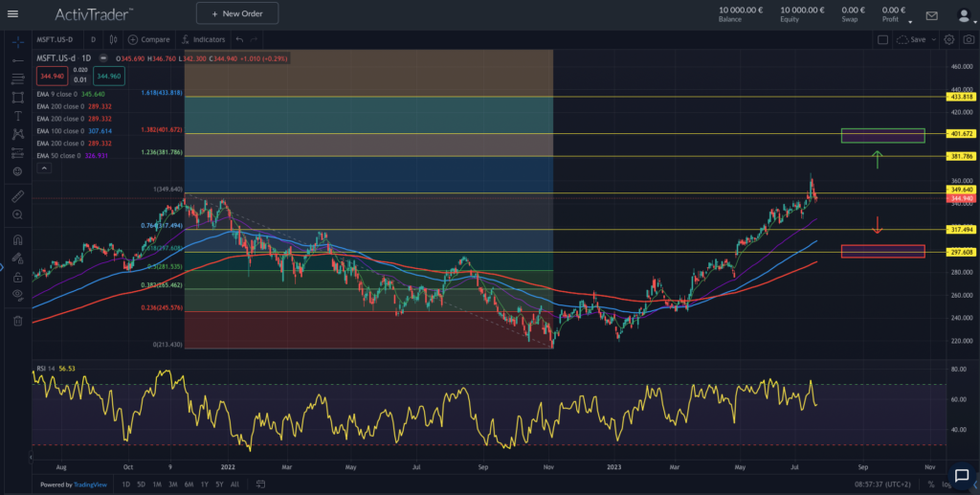
Task: Open the prediction and measurement tools
Action: [18, 153]
